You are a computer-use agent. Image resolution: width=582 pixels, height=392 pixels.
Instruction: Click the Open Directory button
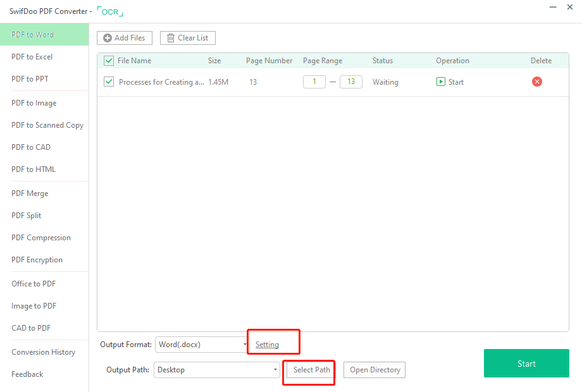tap(375, 370)
